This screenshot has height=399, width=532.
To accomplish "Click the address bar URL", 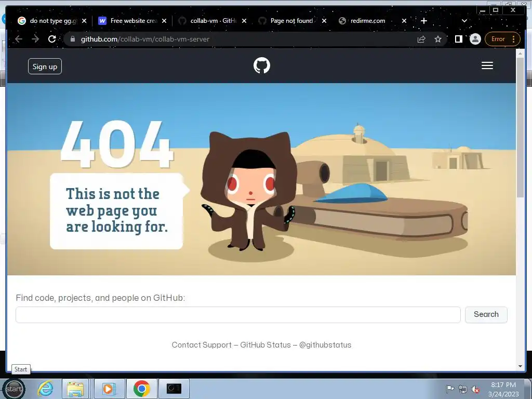I will (x=145, y=39).
